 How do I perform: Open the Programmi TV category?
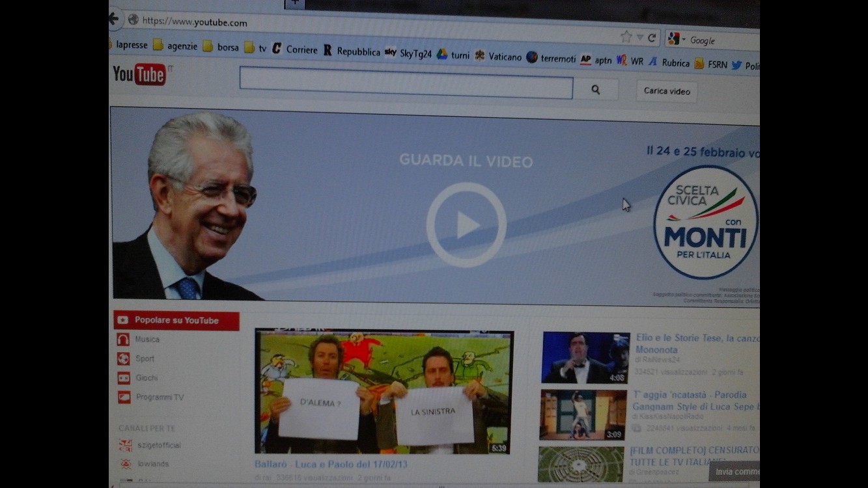coord(160,398)
